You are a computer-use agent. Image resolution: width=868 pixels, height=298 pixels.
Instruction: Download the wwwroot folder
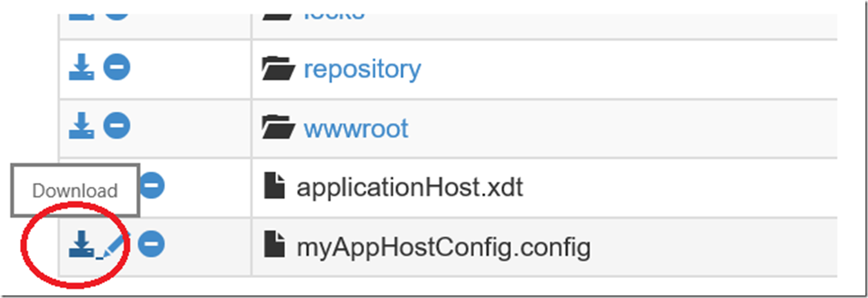(x=81, y=126)
